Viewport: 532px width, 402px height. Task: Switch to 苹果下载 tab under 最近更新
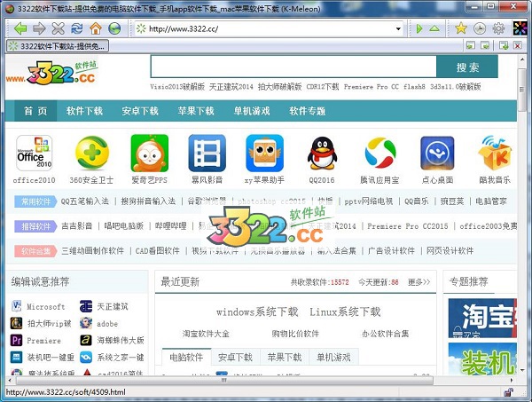285,357
